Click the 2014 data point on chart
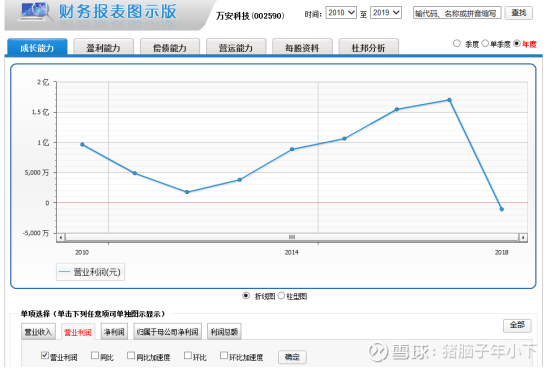Viewport: 554px width, 368px height. pos(292,149)
